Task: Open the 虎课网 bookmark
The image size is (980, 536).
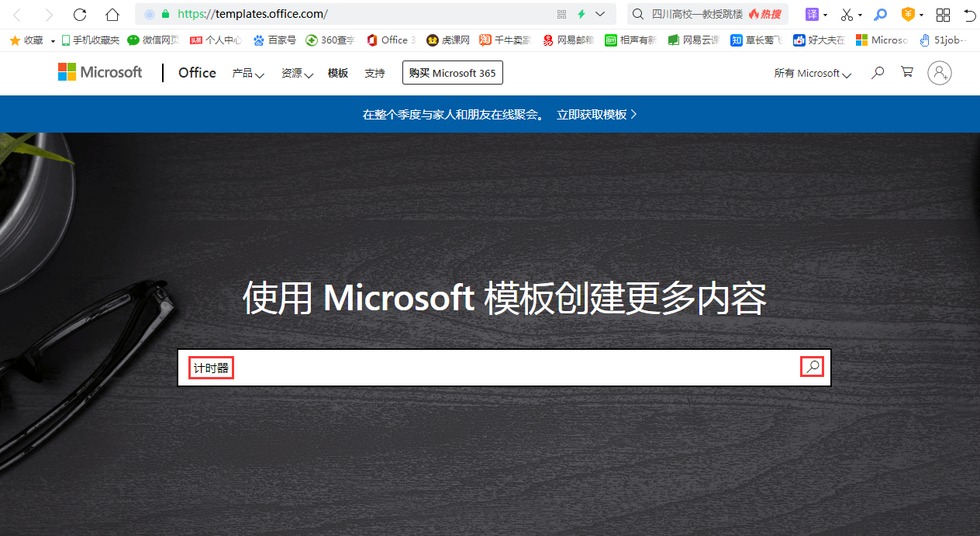Action: 448,40
